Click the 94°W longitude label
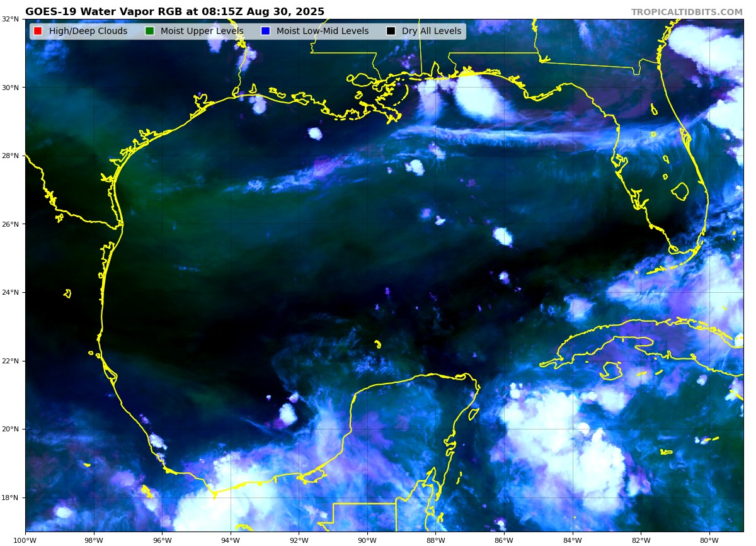The width and height of the screenshot is (756, 546). (x=231, y=540)
